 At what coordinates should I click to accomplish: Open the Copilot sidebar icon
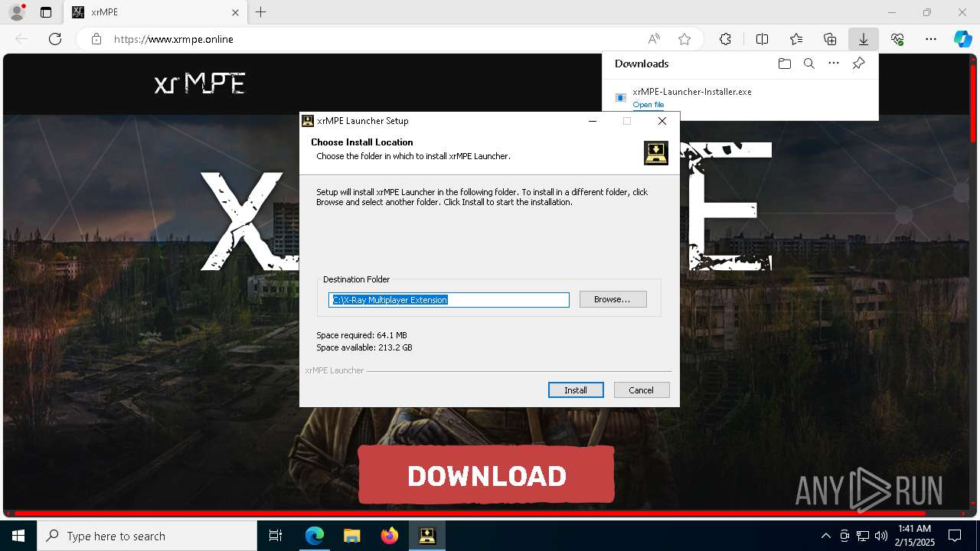tap(962, 39)
